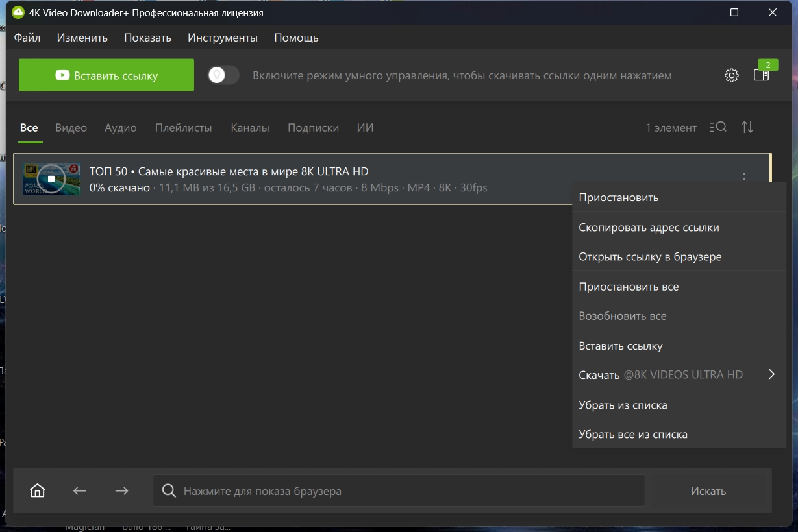Open the settings gear icon
Screen dimensions: 798x532
tap(731, 75)
